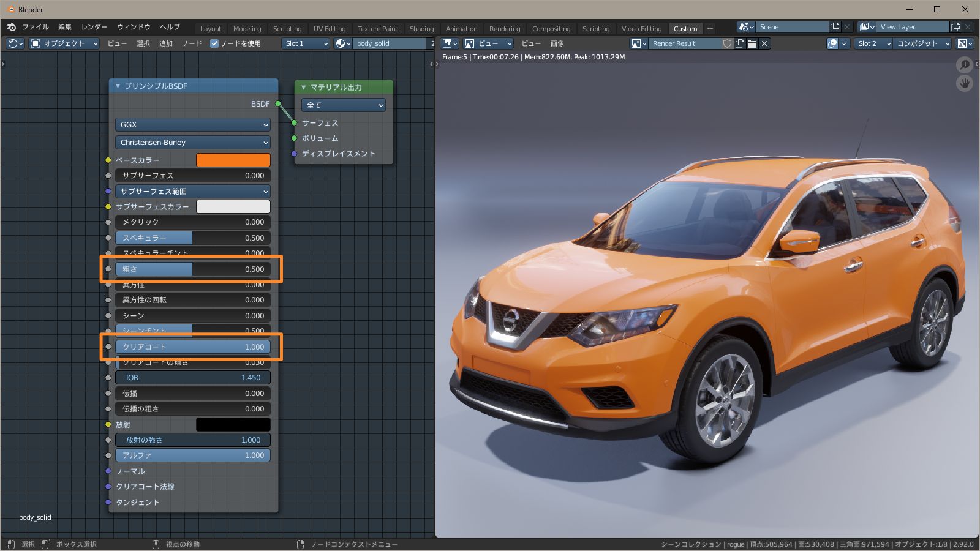Show the node editor toolbar with edge arrow
980x551 pixels.
point(3,64)
